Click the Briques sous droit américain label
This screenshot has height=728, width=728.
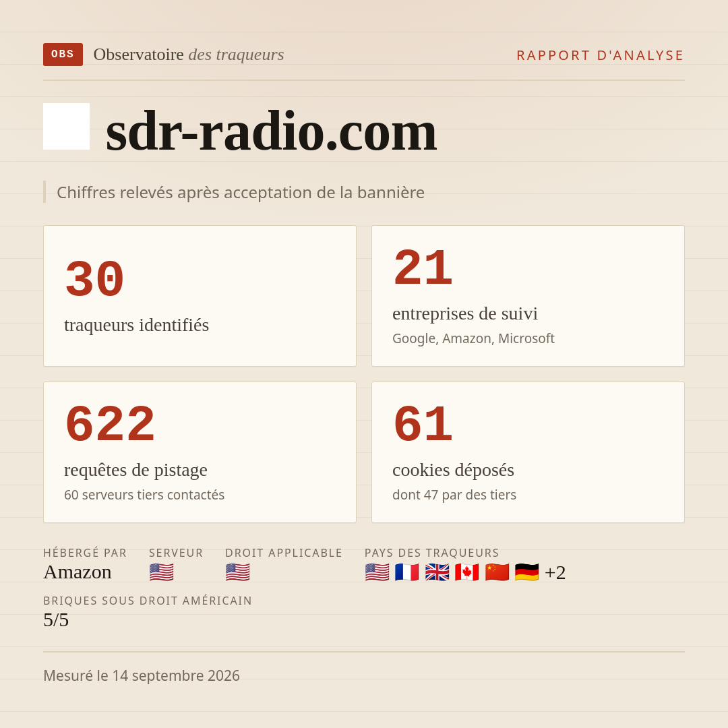148,601
